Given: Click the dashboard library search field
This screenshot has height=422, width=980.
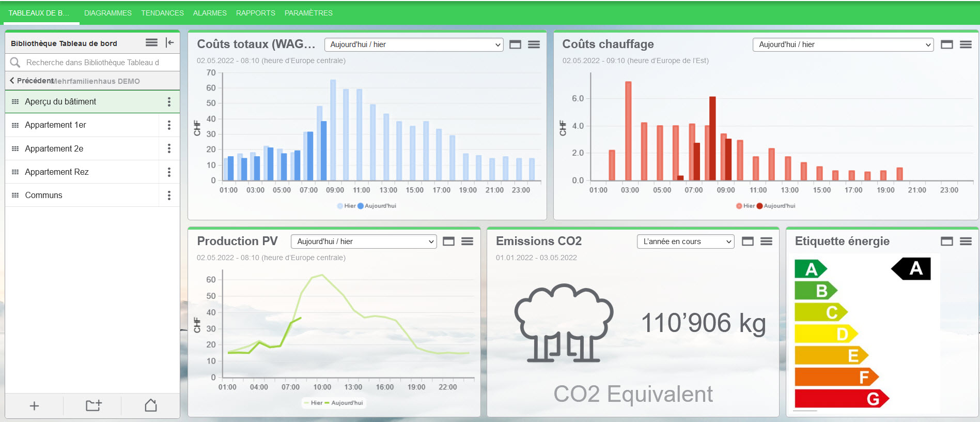Looking at the screenshot, I should click(93, 63).
